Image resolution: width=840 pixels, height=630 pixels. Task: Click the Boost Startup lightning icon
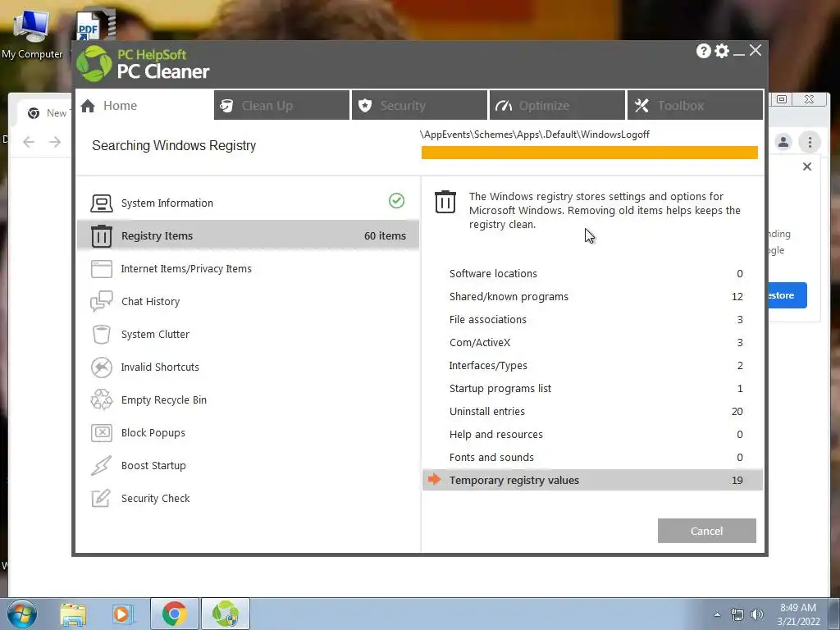pyautogui.click(x=101, y=466)
